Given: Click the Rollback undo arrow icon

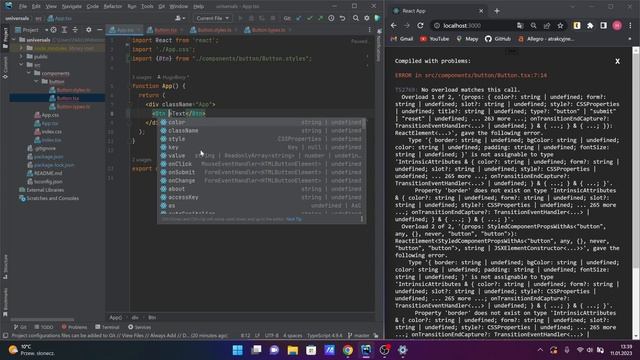Looking at the screenshot, I should point(342,18).
